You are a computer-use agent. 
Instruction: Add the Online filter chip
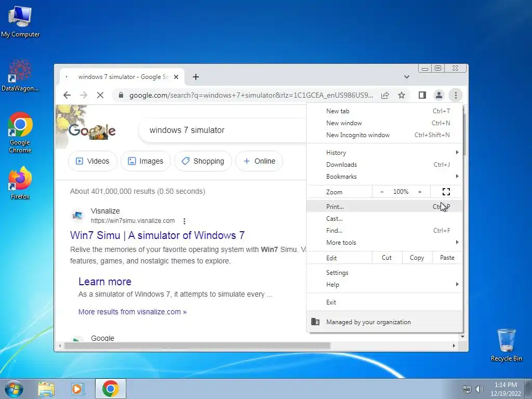259,161
